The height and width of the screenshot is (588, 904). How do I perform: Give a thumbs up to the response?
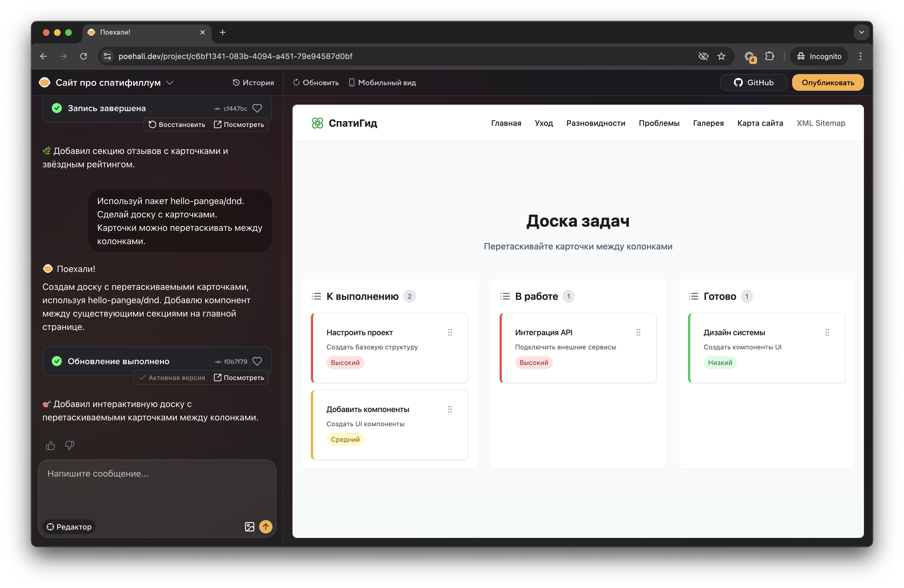[50, 445]
